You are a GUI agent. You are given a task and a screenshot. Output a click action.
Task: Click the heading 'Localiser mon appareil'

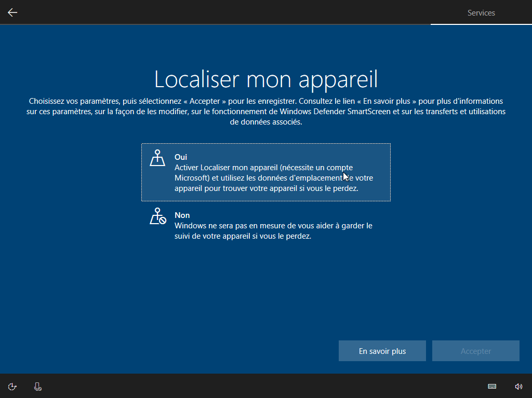266,79
